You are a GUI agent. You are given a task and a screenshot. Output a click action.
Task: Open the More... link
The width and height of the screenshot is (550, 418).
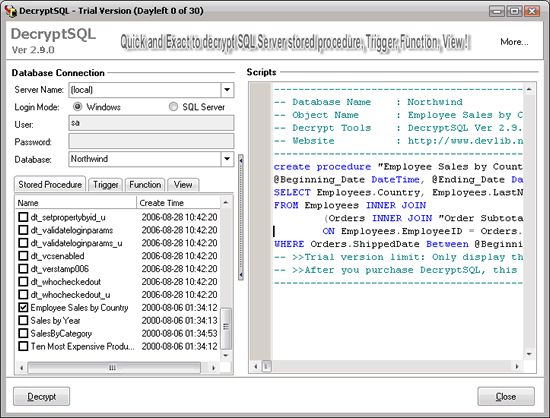point(514,42)
